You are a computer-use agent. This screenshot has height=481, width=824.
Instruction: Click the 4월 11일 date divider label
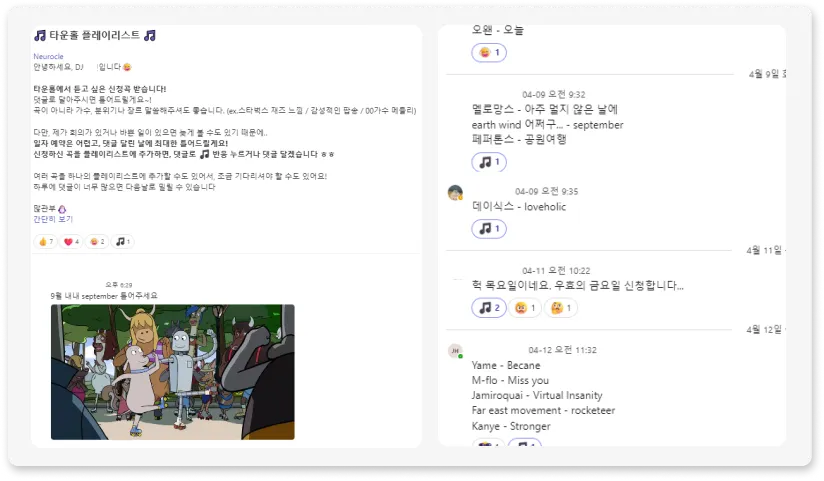point(766,250)
